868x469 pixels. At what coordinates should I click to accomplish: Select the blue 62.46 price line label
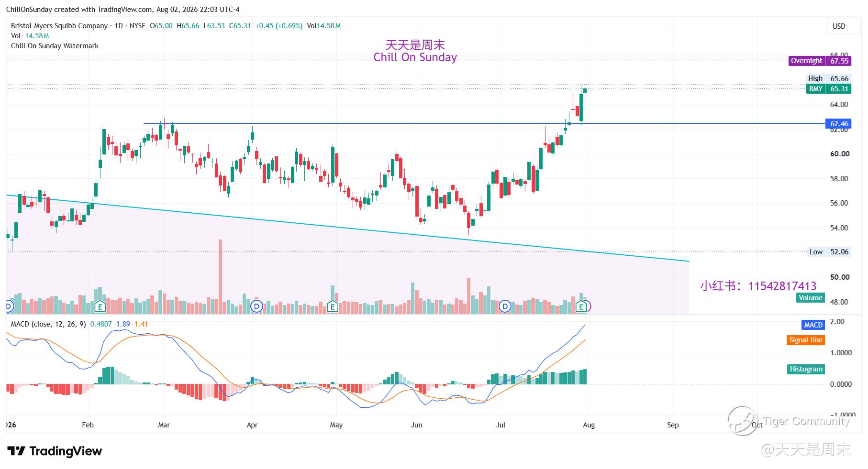839,123
